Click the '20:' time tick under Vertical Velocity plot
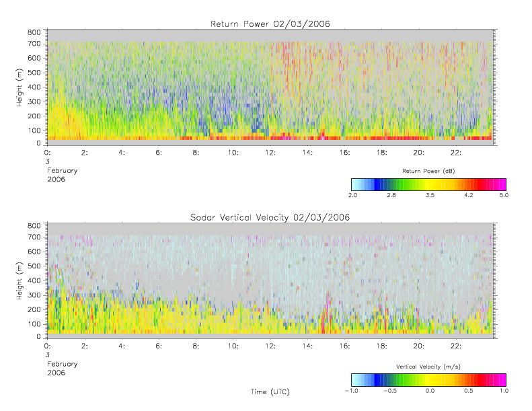 point(419,346)
